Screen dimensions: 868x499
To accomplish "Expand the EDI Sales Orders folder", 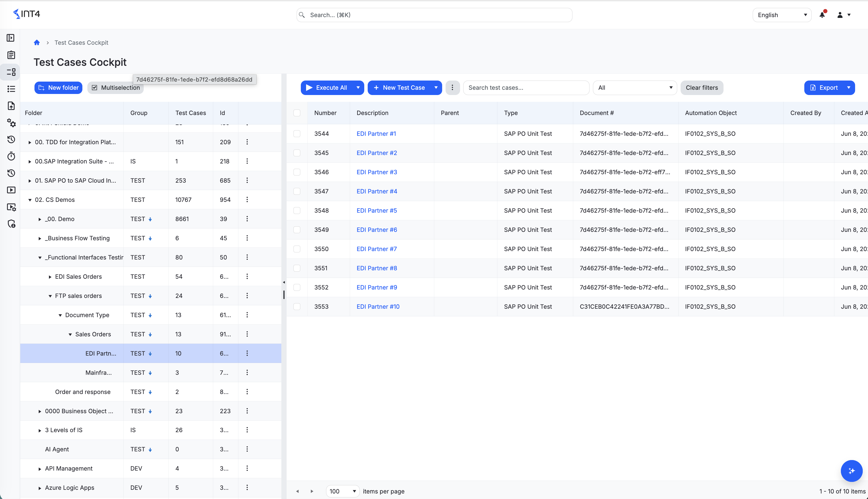I will click(50, 277).
